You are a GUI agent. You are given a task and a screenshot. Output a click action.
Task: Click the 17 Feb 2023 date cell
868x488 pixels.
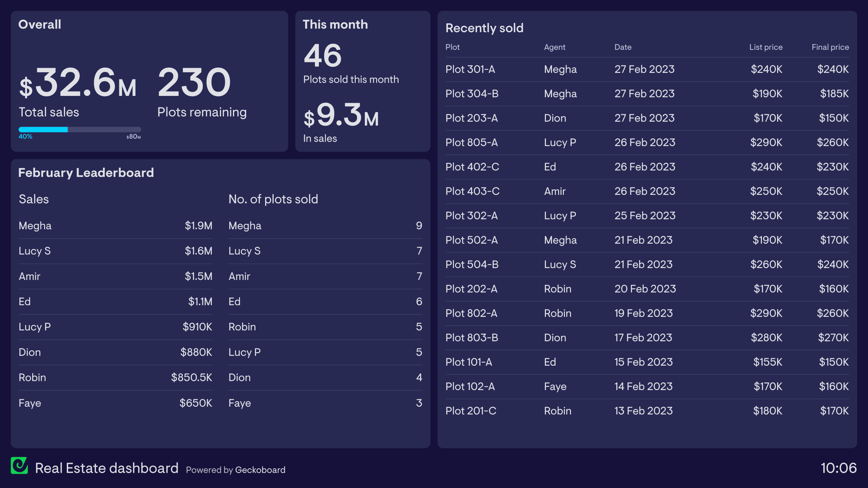[643, 338]
